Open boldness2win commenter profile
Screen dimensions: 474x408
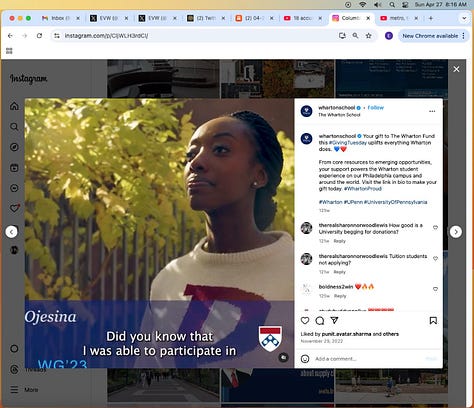tap(336, 287)
